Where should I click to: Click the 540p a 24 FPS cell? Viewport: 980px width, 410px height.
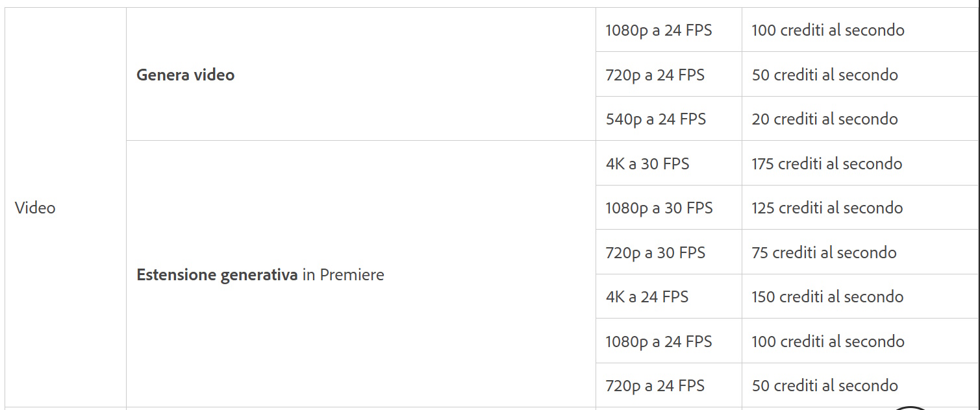click(x=655, y=119)
